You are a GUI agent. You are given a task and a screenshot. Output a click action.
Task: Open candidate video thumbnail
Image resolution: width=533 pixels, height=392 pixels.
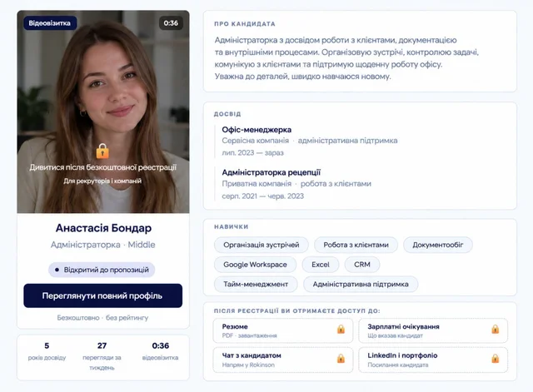[103, 112]
